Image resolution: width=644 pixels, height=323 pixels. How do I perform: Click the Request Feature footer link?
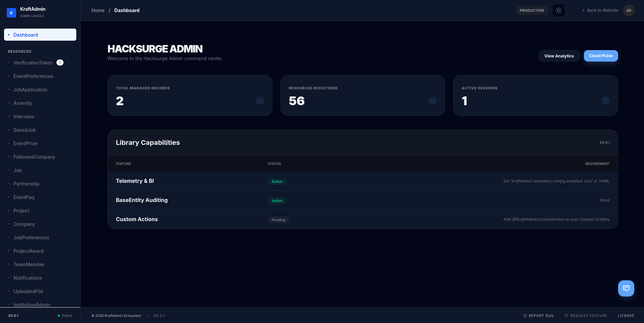click(586, 316)
